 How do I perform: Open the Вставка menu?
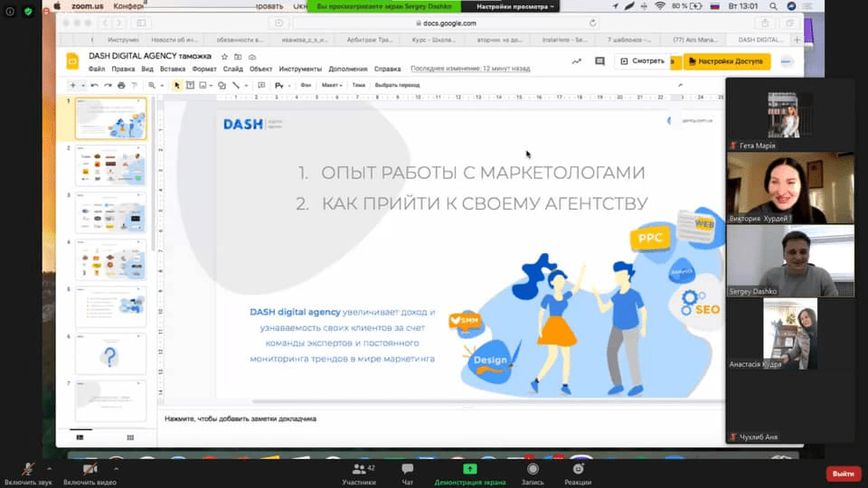[173, 70]
